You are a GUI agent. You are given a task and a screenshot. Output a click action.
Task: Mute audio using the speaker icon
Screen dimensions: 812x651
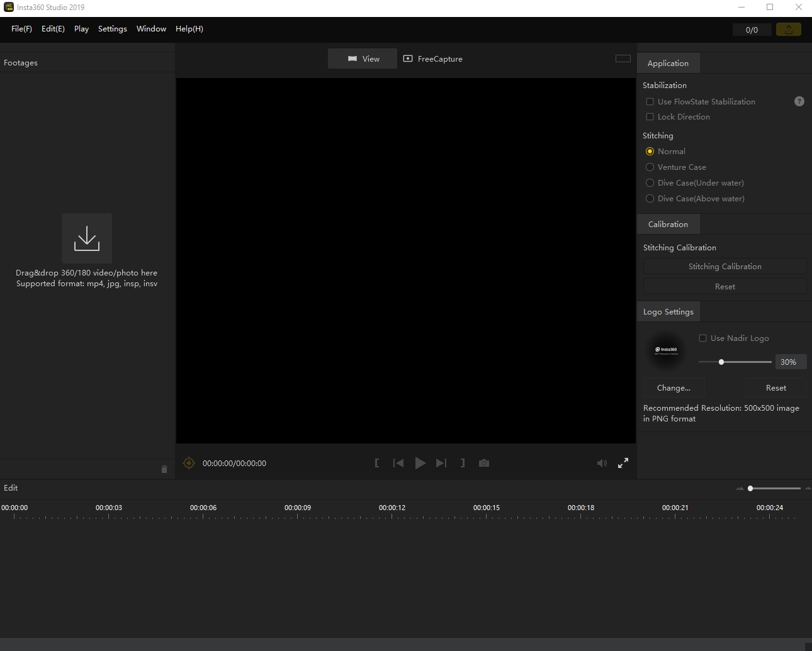point(602,463)
